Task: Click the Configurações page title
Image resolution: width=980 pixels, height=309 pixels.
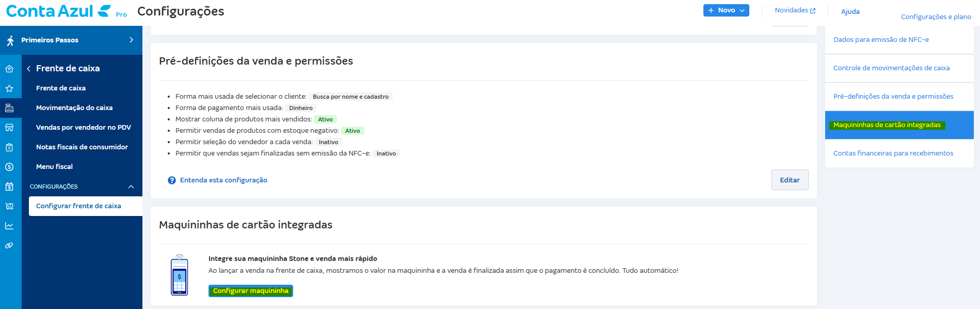Action: pyautogui.click(x=181, y=11)
